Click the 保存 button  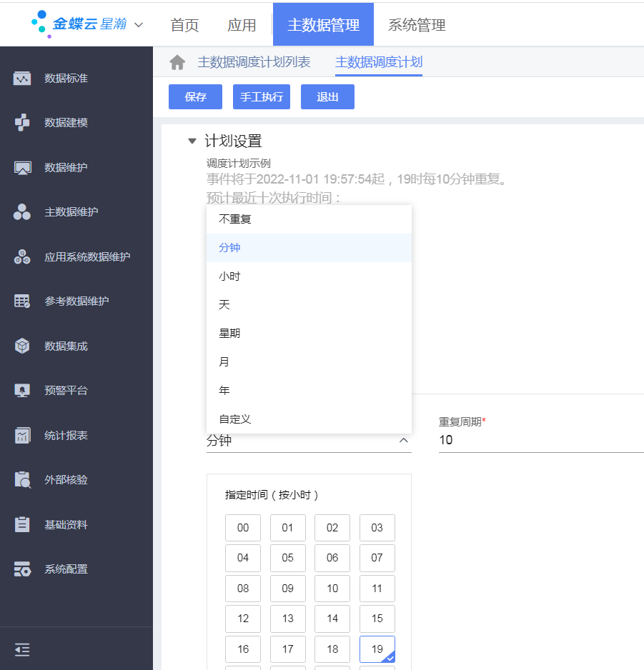click(x=195, y=96)
